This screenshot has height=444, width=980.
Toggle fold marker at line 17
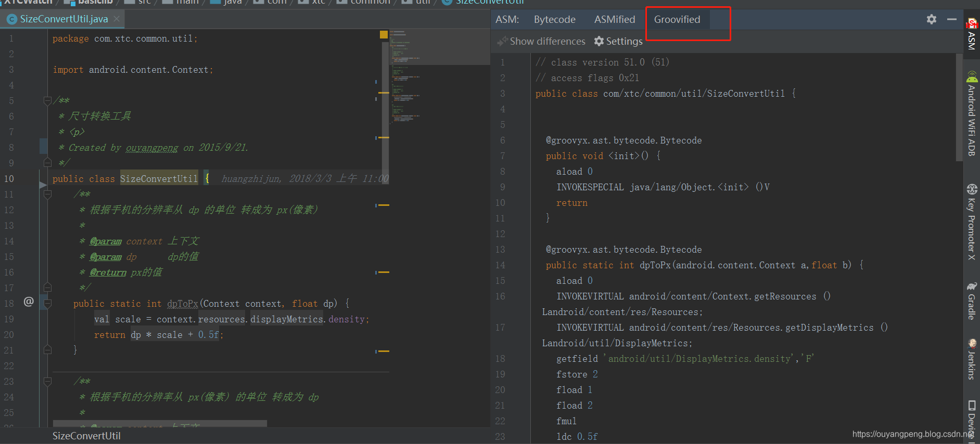[47, 288]
